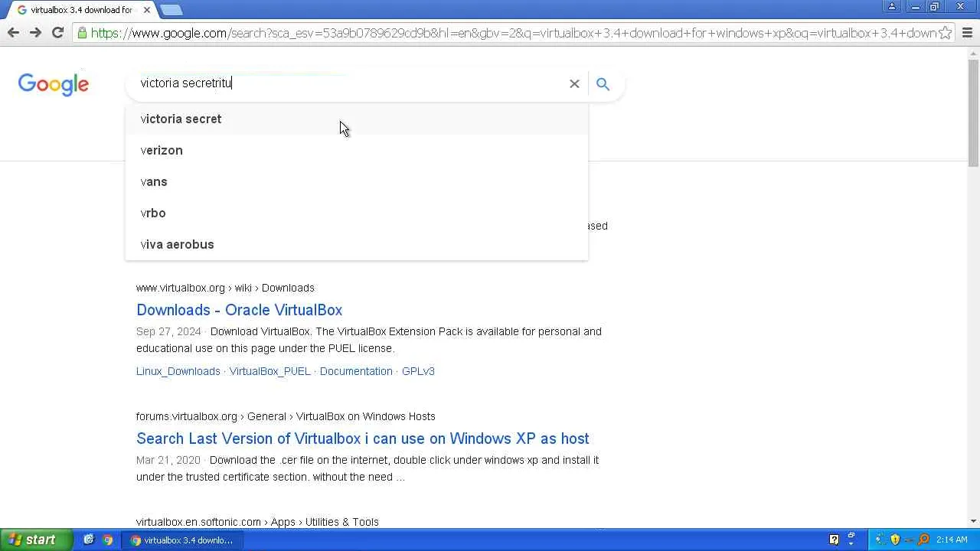Click the yellow security shield tray icon
Viewport: 980px width, 551px height.
click(x=895, y=540)
